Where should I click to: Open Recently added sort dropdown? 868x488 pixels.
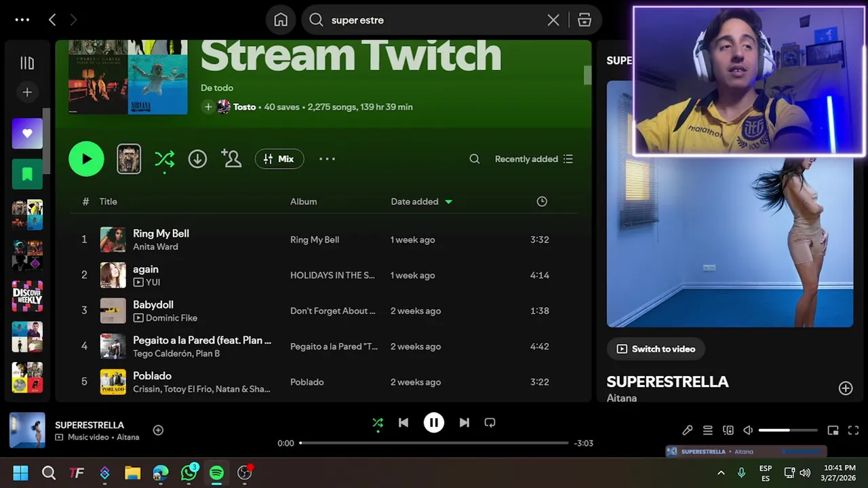(534, 159)
